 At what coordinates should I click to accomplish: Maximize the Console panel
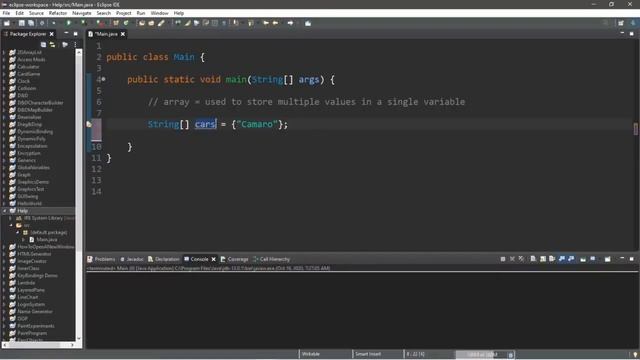[631, 259]
